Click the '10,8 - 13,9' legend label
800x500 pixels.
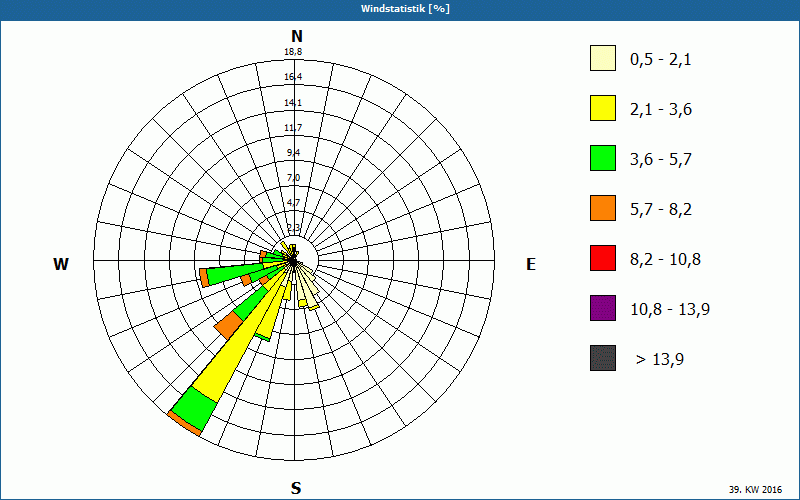670,310
